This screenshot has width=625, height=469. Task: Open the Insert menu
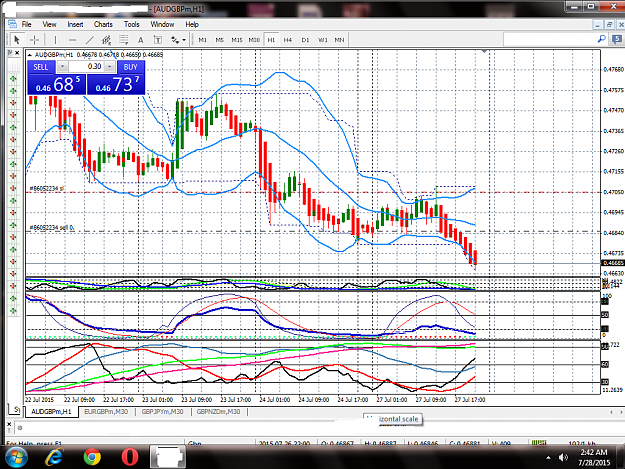pos(75,24)
